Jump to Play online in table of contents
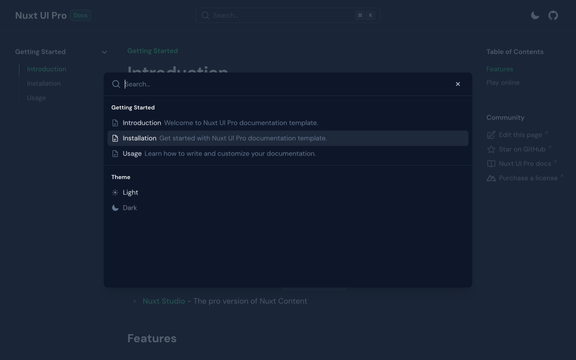The height and width of the screenshot is (360, 576). click(503, 83)
